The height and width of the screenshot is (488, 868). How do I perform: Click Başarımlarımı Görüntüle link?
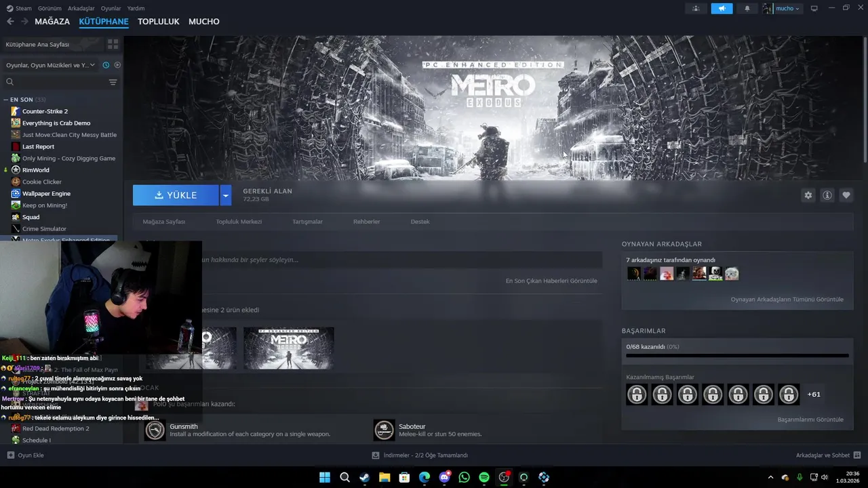810,420
